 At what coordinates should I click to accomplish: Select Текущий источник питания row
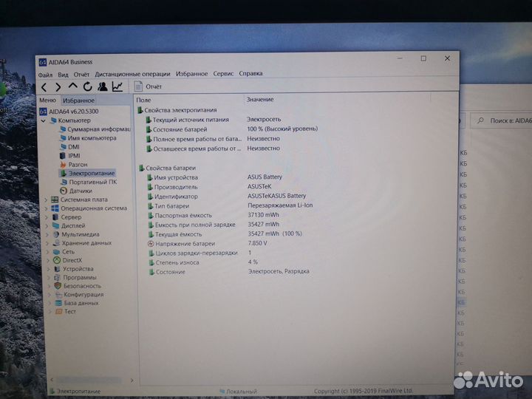[x=231, y=120]
